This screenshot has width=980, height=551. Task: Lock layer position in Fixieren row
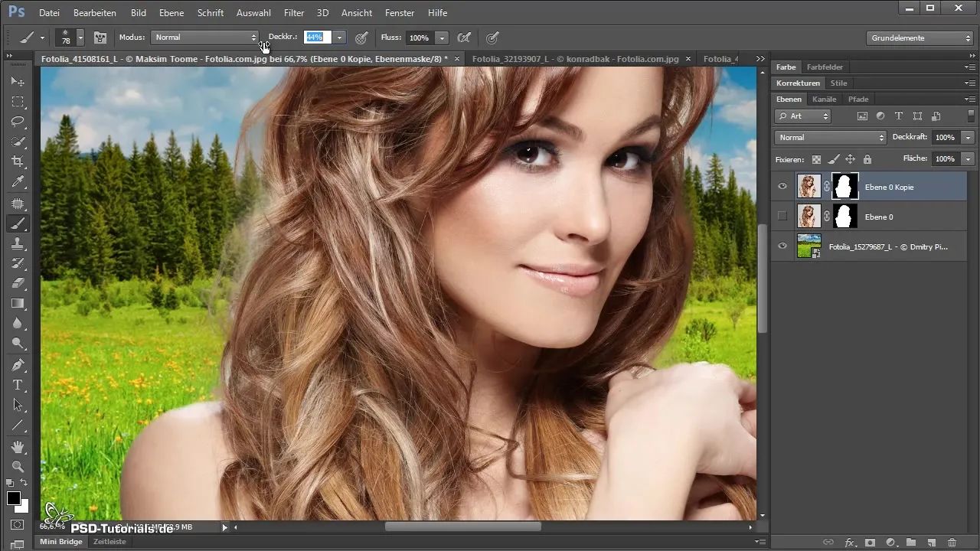(851, 159)
